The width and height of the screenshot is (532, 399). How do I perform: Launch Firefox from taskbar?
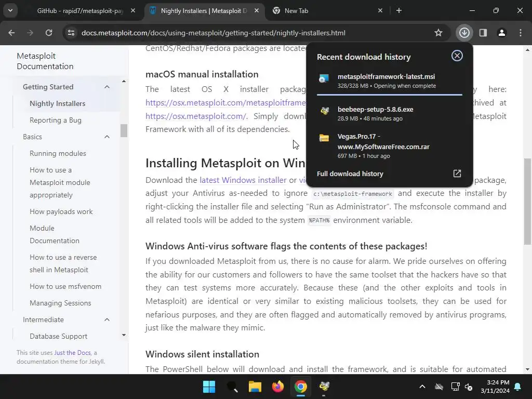278,387
